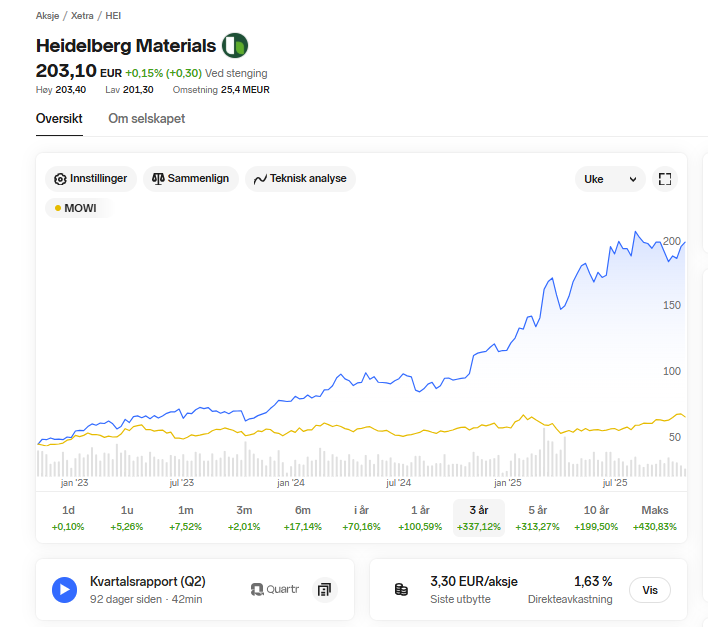This screenshot has height=627, width=708.
Task: Select the Oversikt tab
Action: point(58,118)
